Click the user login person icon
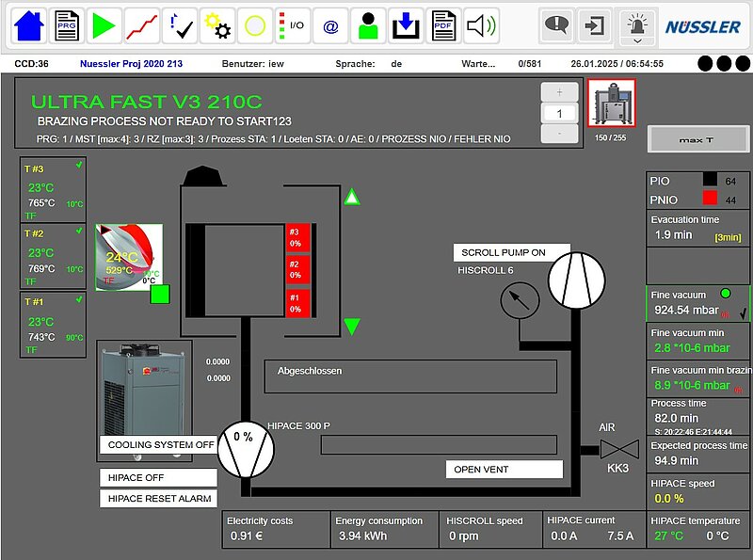753x560 pixels. [368, 25]
